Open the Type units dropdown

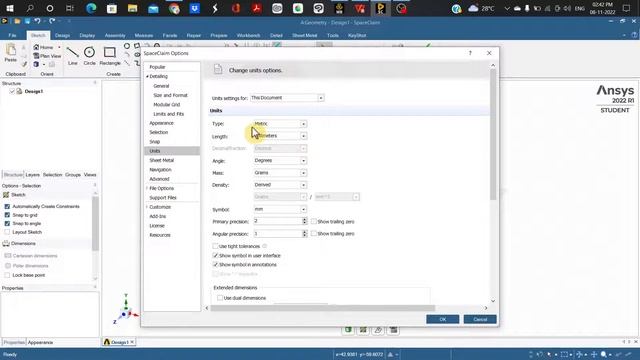(280, 124)
